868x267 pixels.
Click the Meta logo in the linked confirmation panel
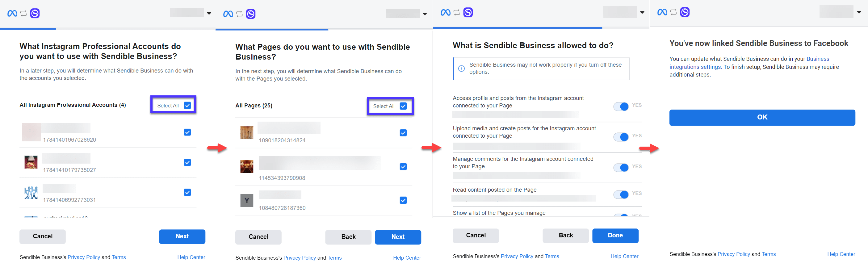[662, 12]
